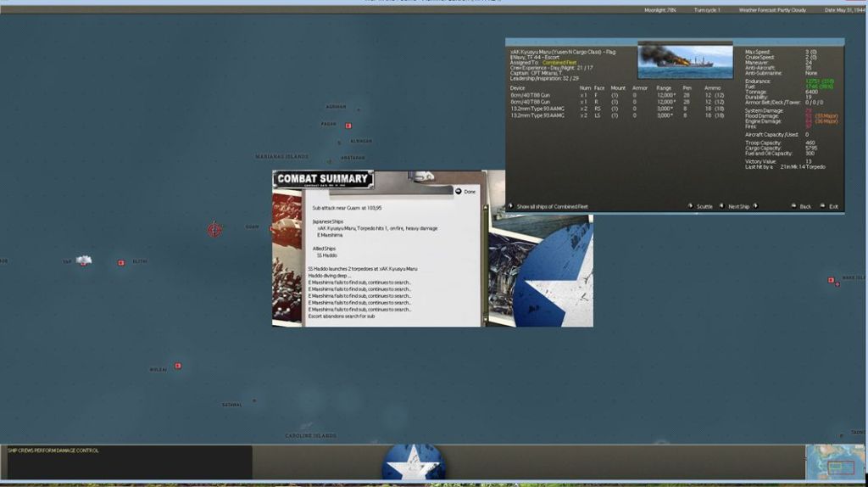Viewport: 868px width, 487px height.
Task: Click the Engine Damage label
Action: [763, 121]
